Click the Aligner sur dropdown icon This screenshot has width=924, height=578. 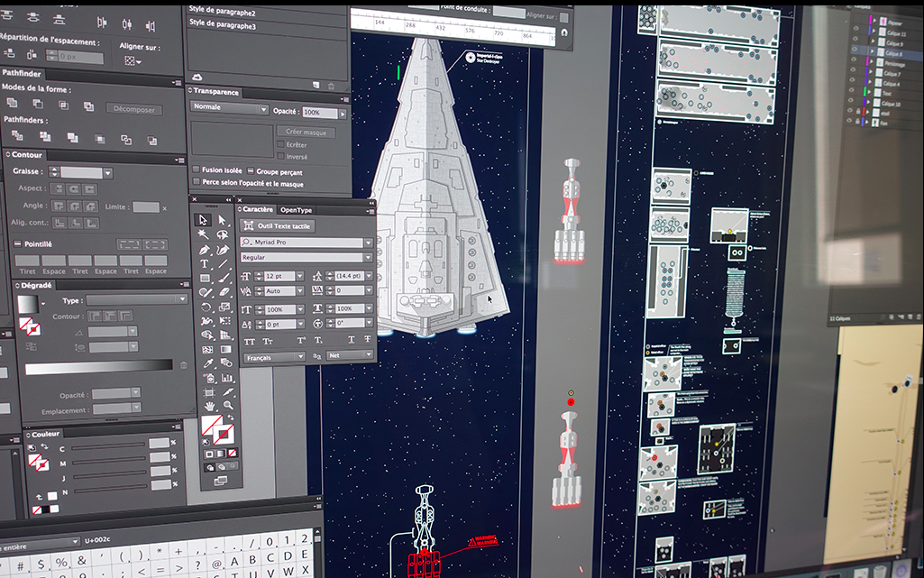pos(133,60)
